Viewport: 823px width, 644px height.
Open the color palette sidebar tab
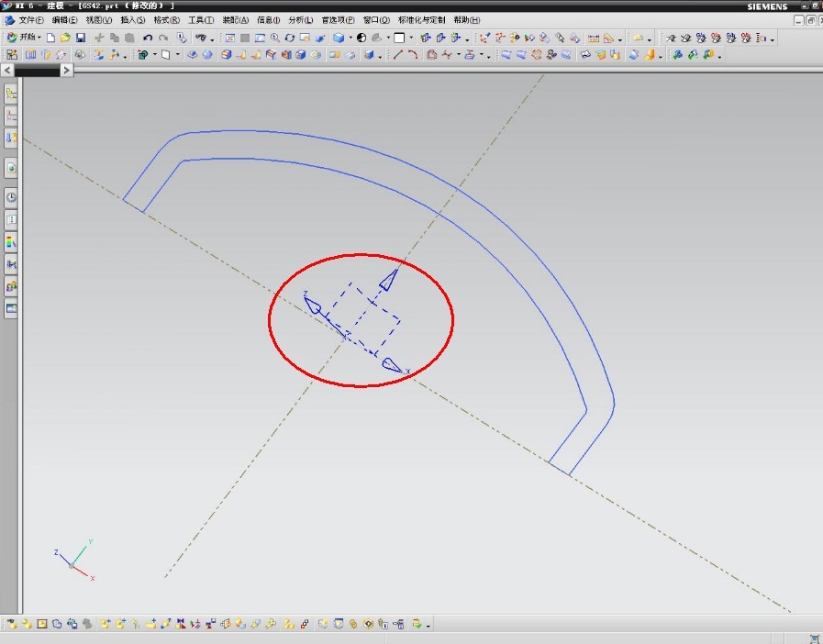pyautogui.click(x=11, y=242)
